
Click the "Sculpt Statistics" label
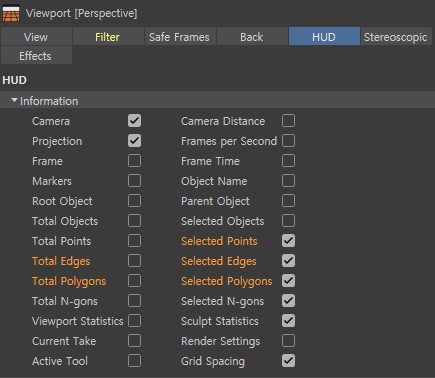220,321
